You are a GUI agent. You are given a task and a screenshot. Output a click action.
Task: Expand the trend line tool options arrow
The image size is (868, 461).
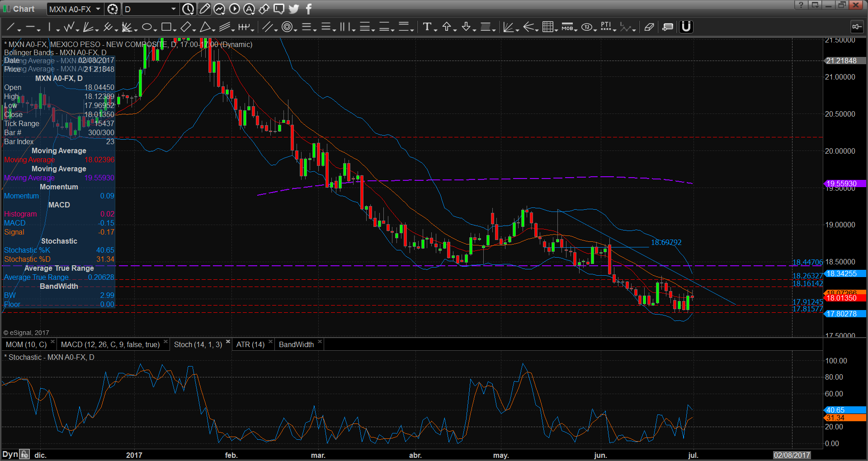pos(19,30)
